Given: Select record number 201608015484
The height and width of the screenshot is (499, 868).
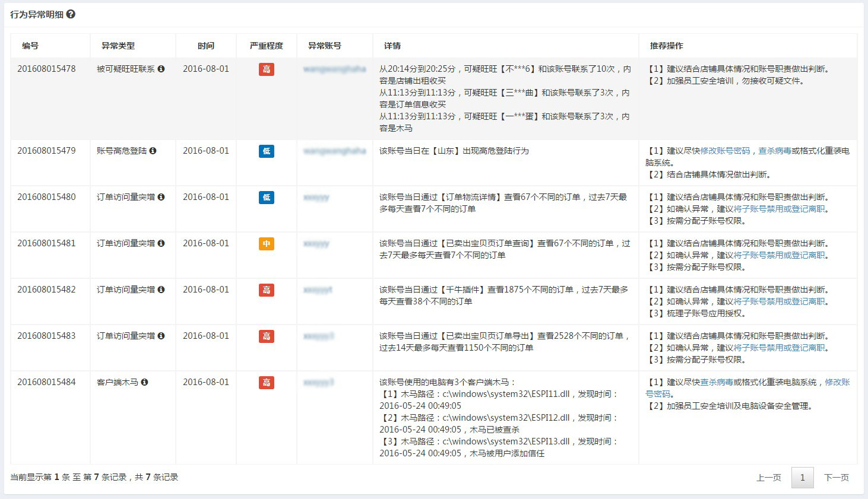Looking at the screenshot, I should (x=46, y=382).
